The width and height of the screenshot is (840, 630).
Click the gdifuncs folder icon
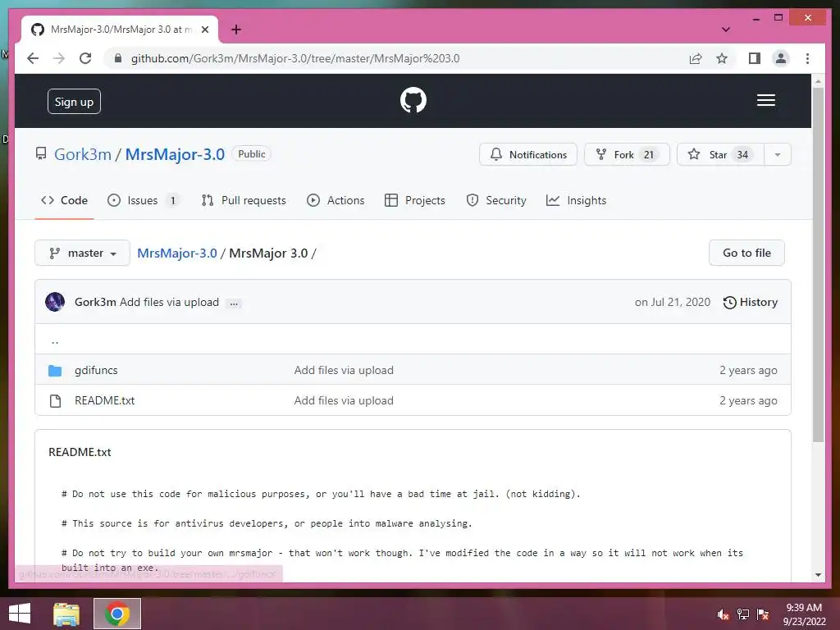[x=55, y=370]
